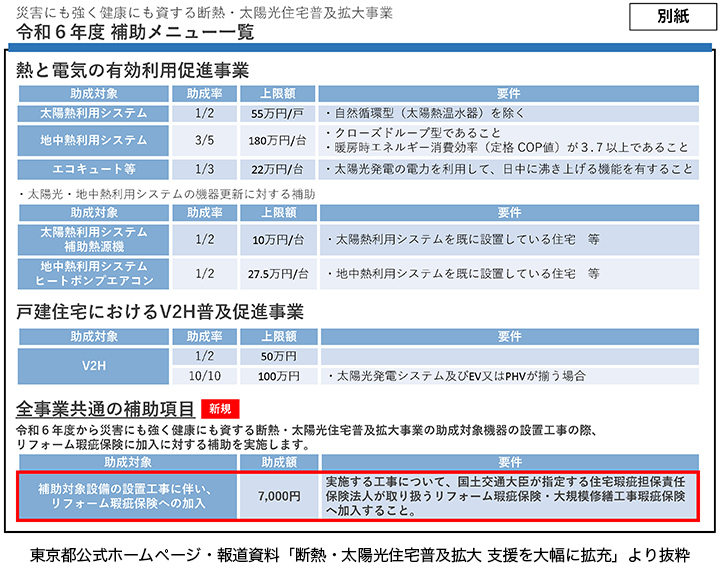Select the 7,000円 subsidy amount cell
This screenshot has height=580, width=720.
(x=278, y=495)
